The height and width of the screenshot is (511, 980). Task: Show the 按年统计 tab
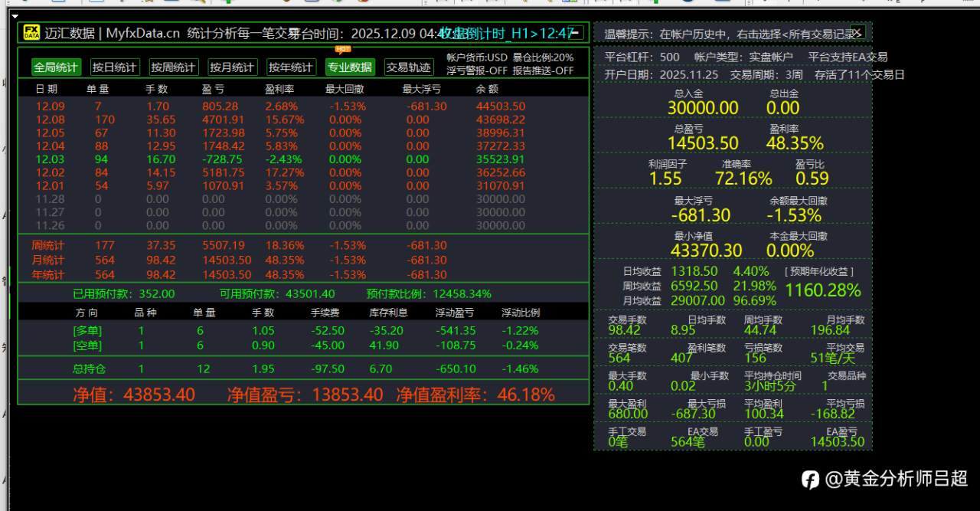[291, 67]
